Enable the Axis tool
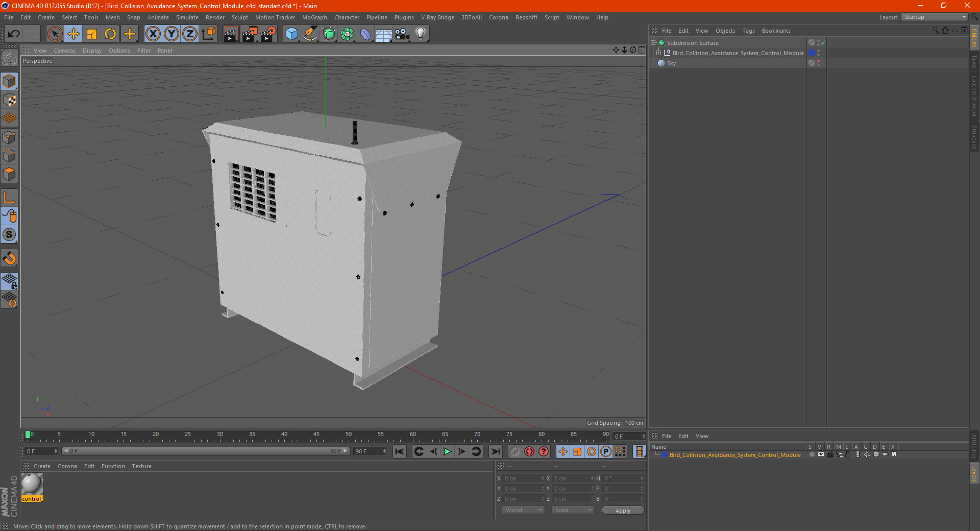 tap(9, 198)
